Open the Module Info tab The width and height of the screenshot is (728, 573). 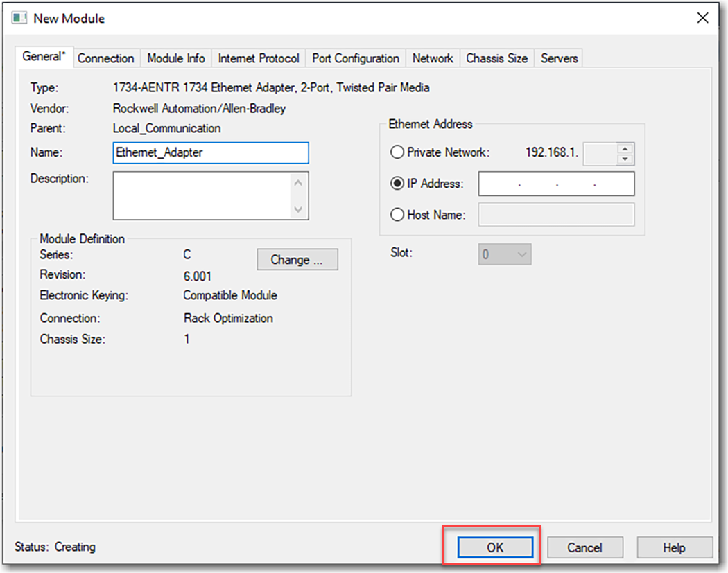176,58
